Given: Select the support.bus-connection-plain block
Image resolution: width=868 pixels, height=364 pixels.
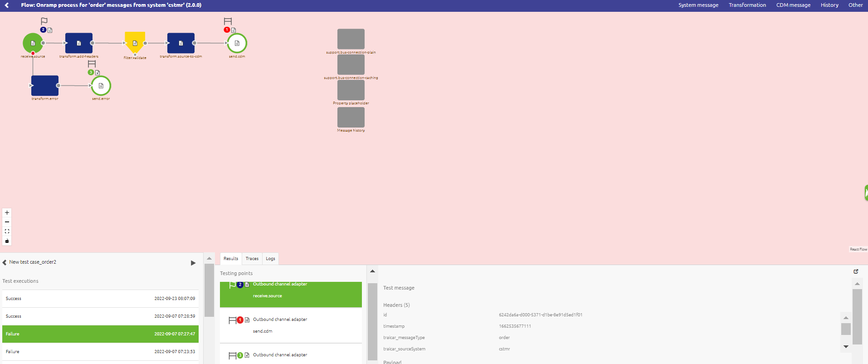Looking at the screenshot, I should tap(351, 39).
